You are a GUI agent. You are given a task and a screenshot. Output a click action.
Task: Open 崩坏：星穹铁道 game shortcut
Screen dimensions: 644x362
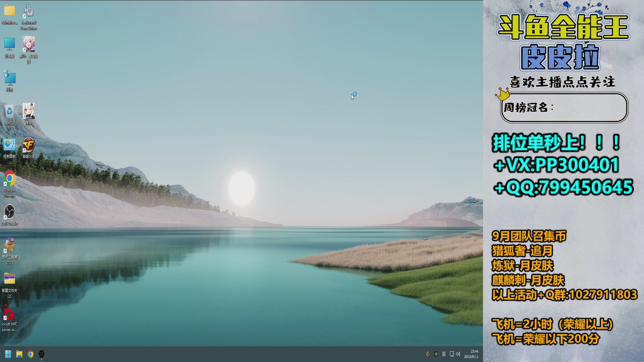click(x=29, y=44)
